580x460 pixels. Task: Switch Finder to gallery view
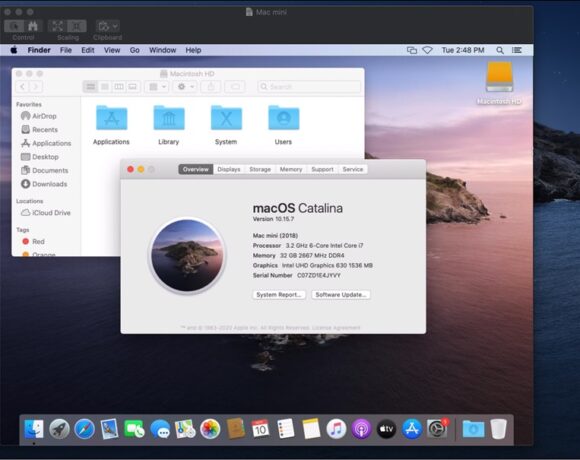point(132,87)
